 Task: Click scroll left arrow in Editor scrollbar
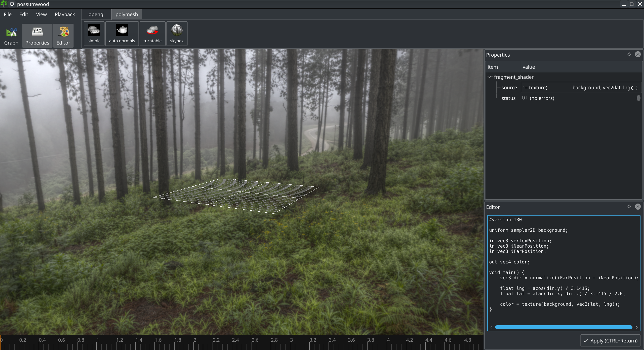pos(491,327)
